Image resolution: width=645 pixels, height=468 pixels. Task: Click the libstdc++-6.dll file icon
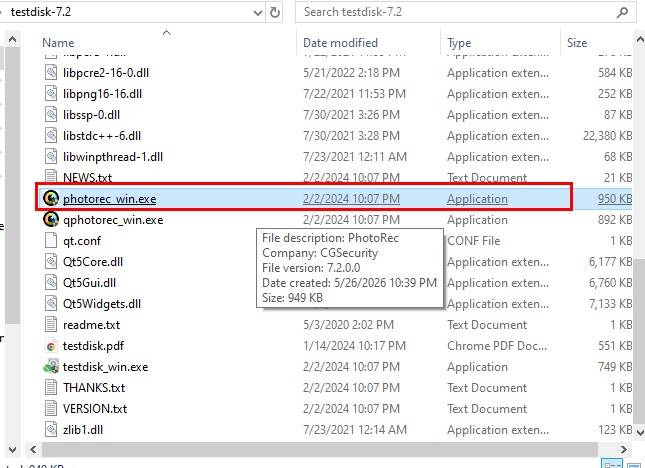[51, 136]
